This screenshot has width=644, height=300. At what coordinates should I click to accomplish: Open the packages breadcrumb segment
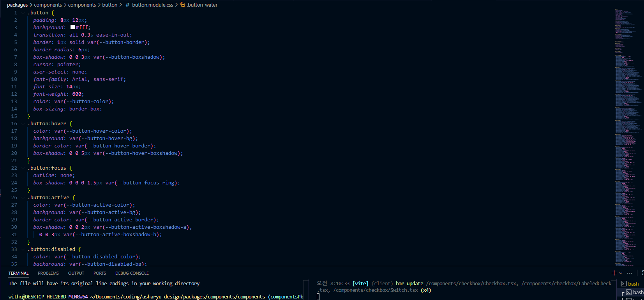pos(18,5)
